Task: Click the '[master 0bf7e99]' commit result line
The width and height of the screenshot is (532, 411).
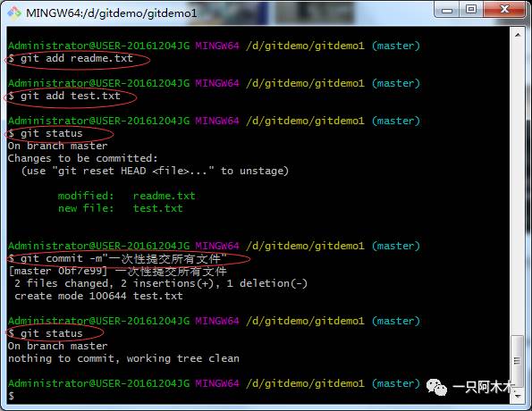Action: pos(117,272)
